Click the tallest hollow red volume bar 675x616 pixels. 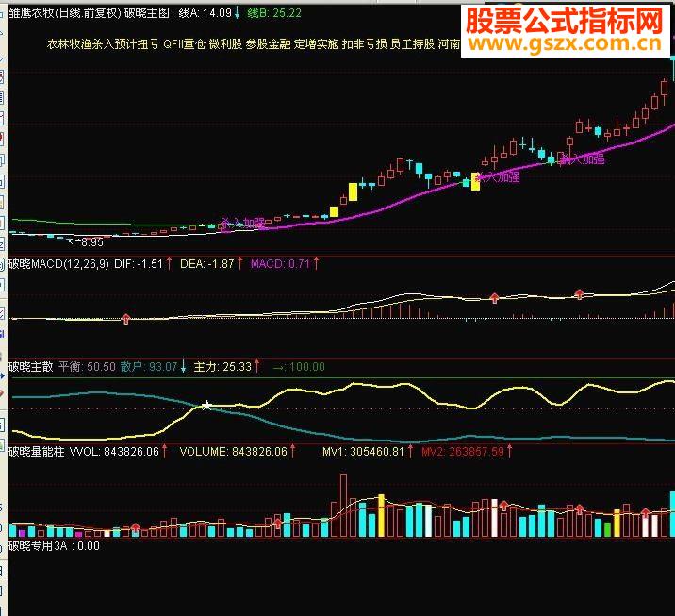pos(343,506)
